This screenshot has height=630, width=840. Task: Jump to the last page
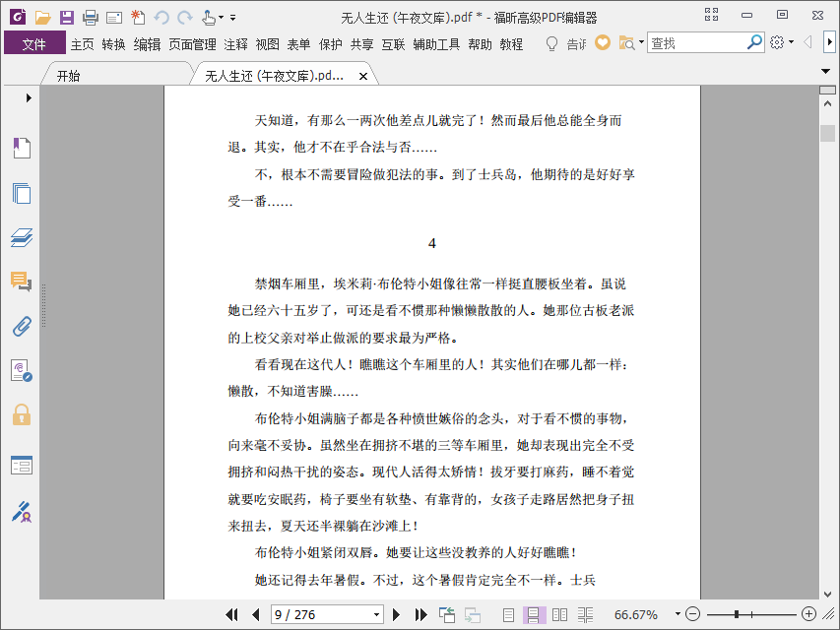[421, 614]
